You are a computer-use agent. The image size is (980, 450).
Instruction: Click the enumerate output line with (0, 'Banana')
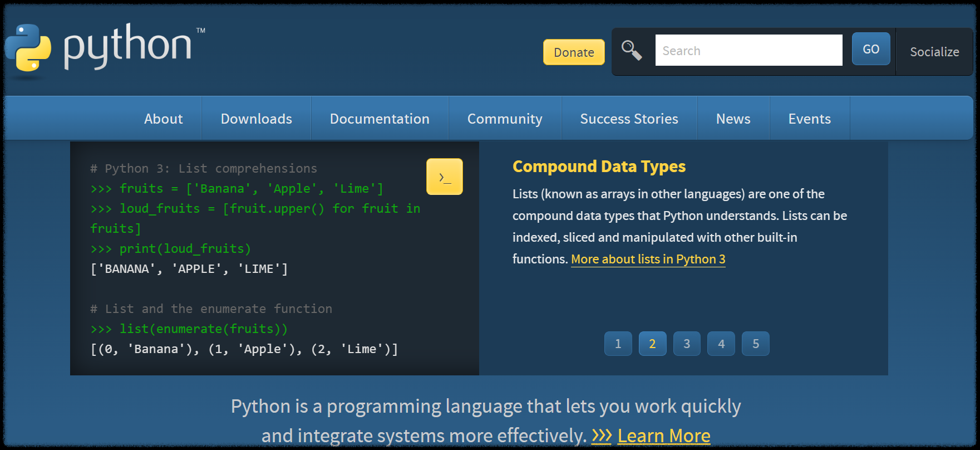click(244, 349)
